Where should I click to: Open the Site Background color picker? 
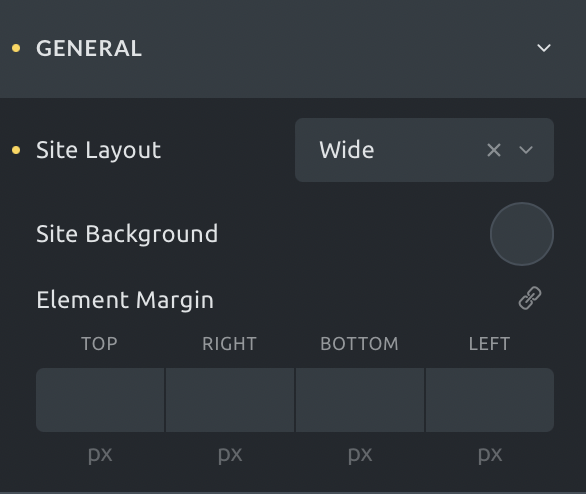[x=522, y=234]
